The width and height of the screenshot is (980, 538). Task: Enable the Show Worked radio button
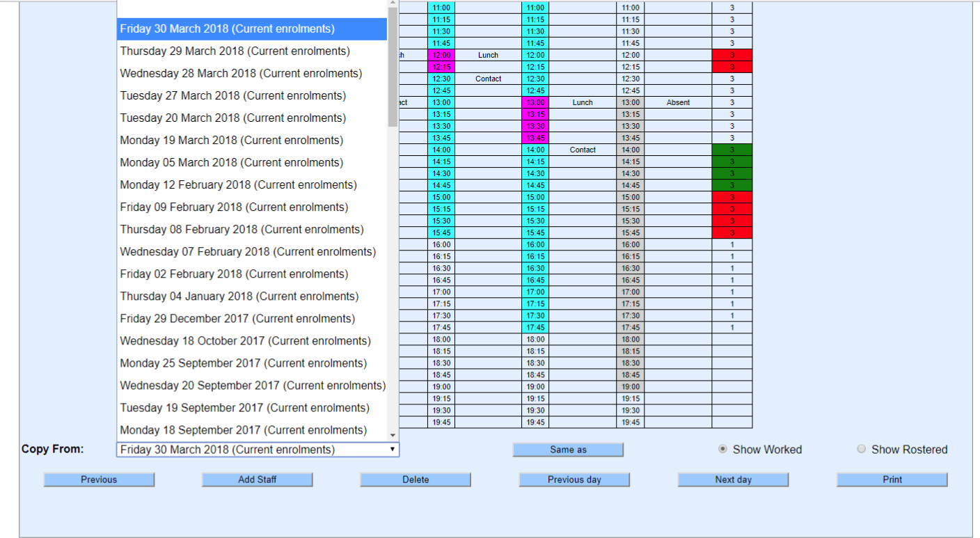[722, 450]
